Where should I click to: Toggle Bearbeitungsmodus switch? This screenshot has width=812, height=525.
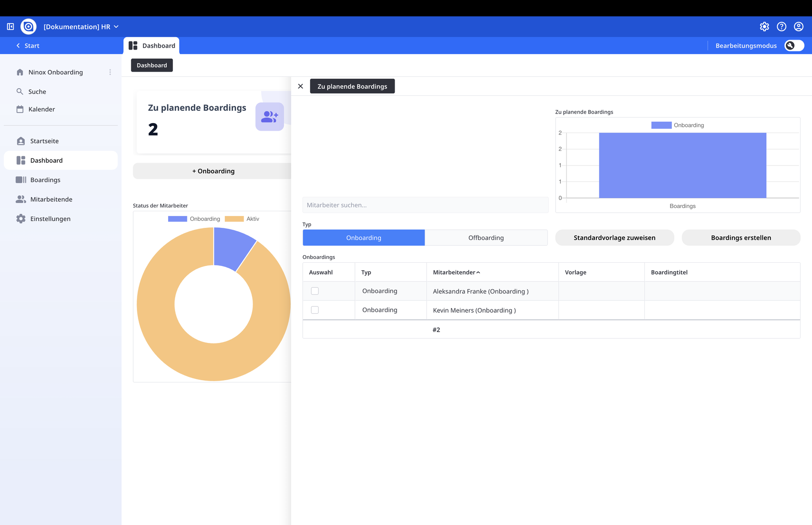tap(794, 45)
